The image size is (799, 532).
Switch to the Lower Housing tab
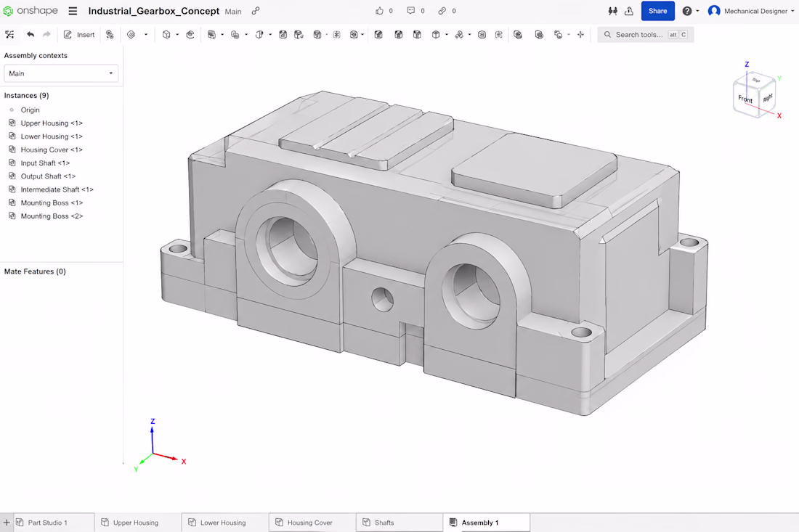coord(223,523)
